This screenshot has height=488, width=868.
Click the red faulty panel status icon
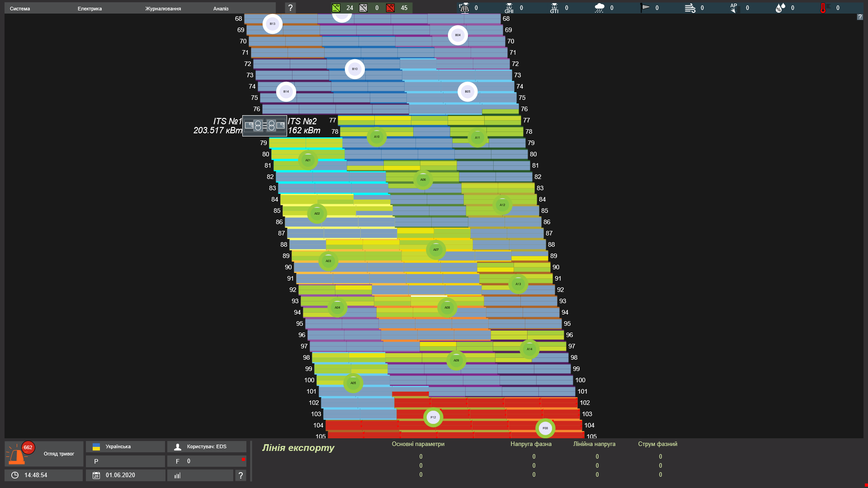click(x=390, y=8)
